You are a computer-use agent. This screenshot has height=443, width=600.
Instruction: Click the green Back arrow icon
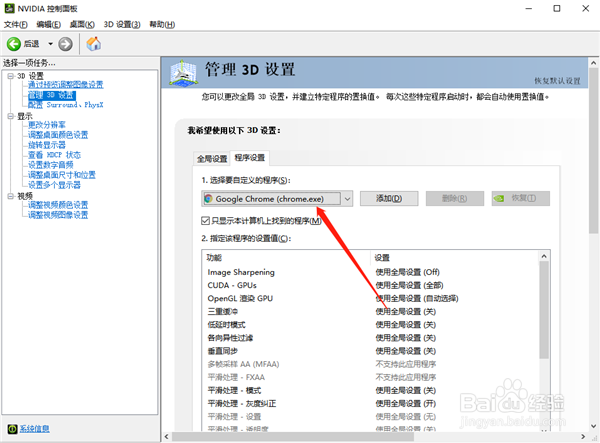(x=14, y=44)
